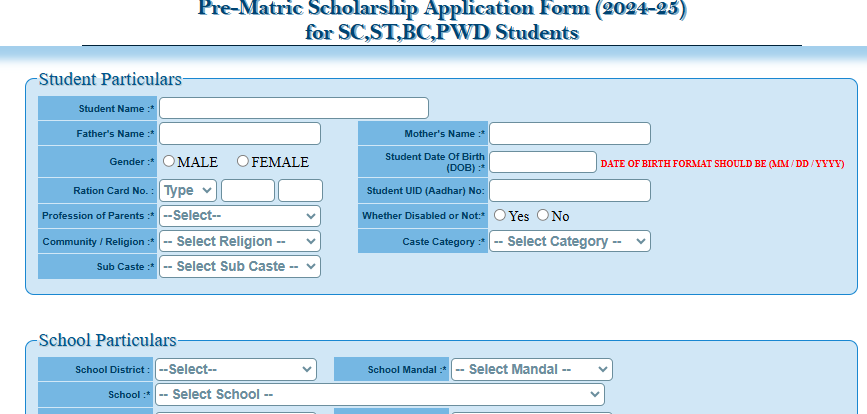Open the Select Mandal dropdown

coord(532,369)
